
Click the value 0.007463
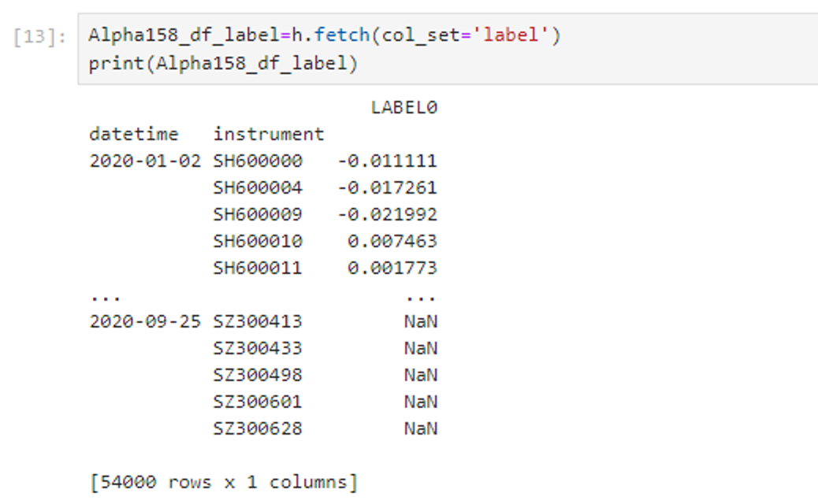pos(392,241)
